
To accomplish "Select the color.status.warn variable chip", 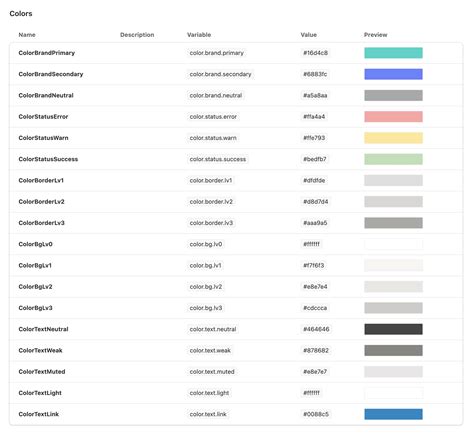I will [x=213, y=138].
